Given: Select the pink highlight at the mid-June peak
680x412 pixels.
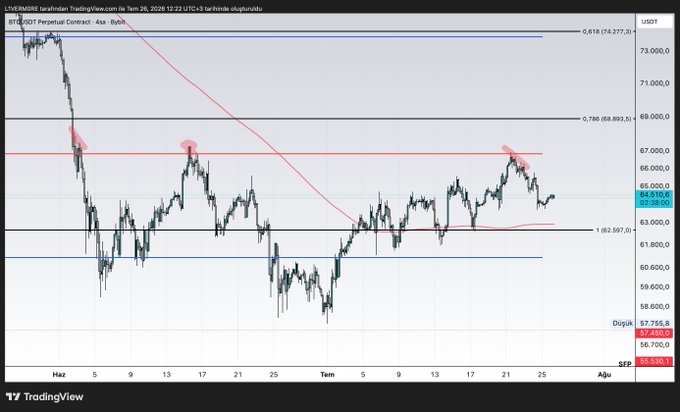Looking at the screenshot, I should [x=189, y=144].
